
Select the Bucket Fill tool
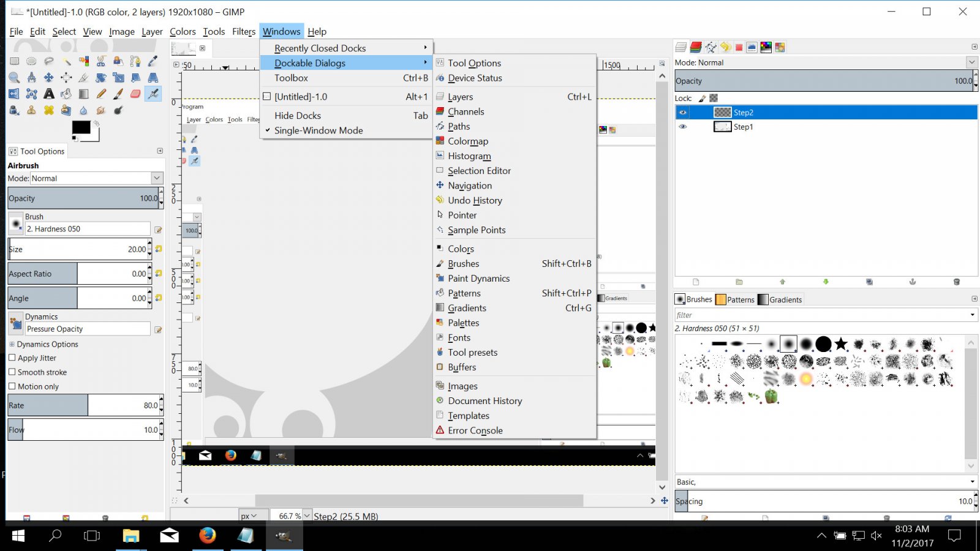[x=67, y=94]
